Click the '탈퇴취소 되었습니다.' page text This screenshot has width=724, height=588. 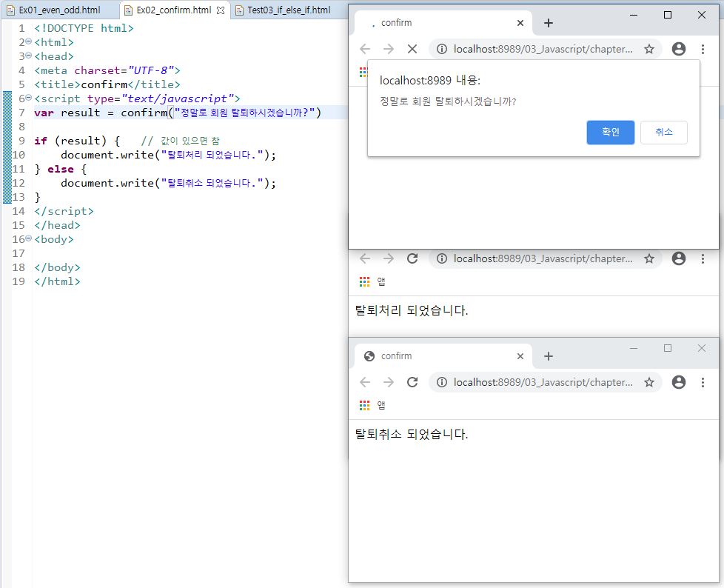pos(412,434)
